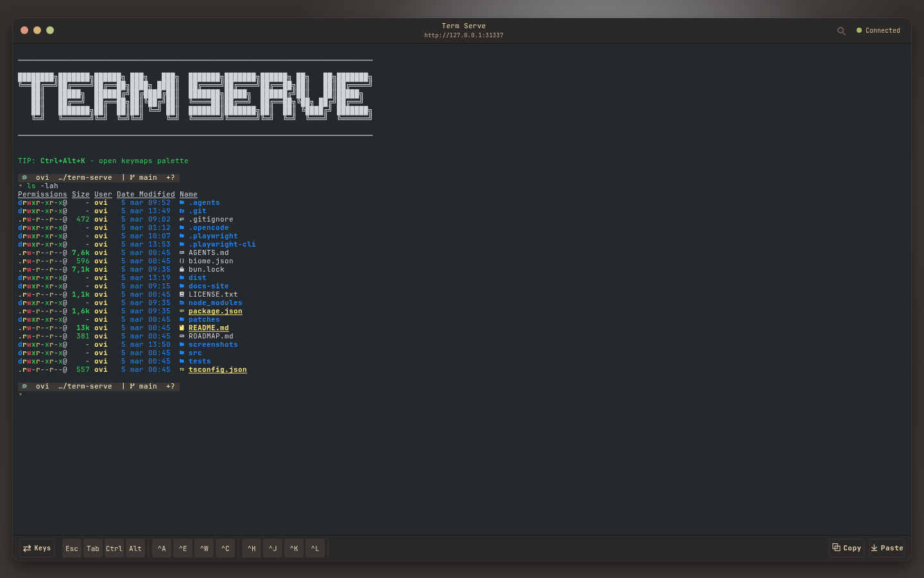Click the lock icon next to bun.lock

(182, 269)
